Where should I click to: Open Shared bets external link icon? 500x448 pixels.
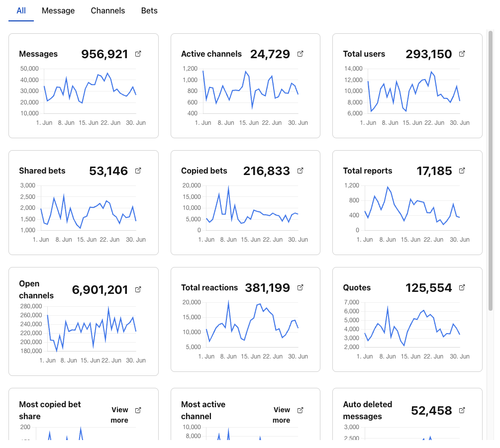138,171
